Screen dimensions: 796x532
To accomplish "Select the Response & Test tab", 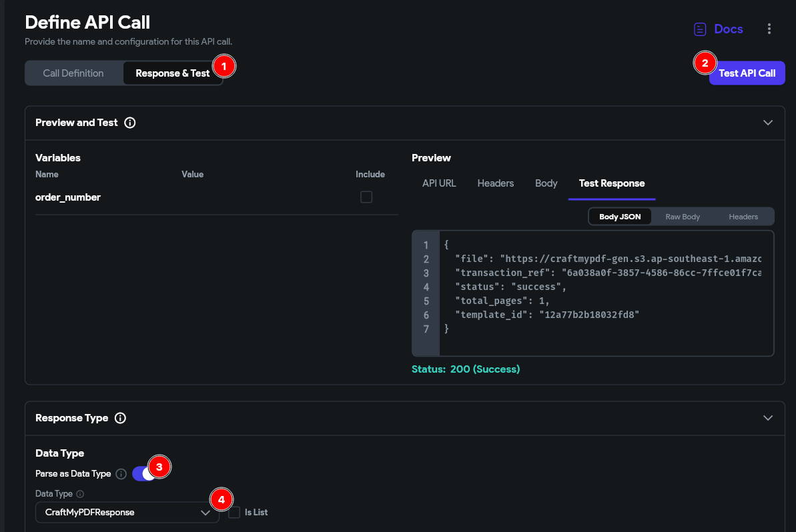I will tap(172, 73).
